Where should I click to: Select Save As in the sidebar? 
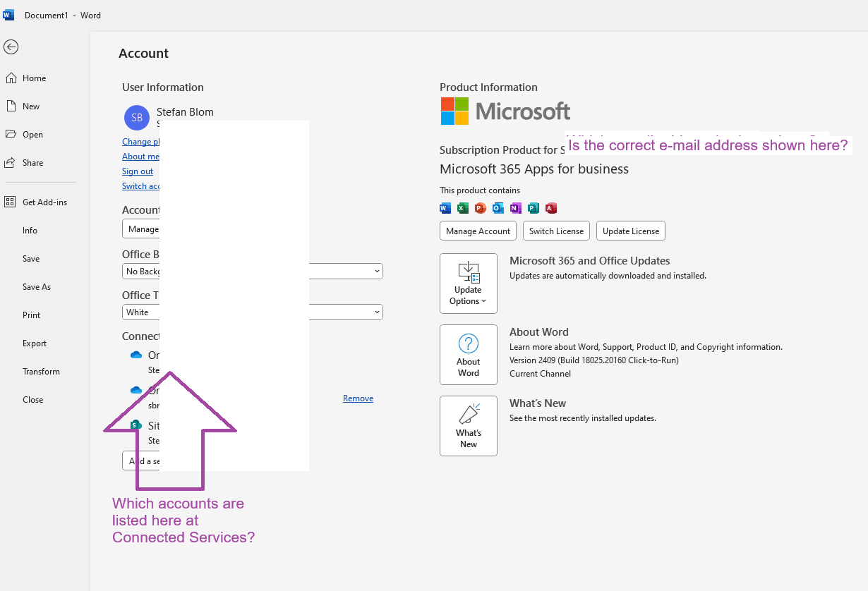pos(37,287)
